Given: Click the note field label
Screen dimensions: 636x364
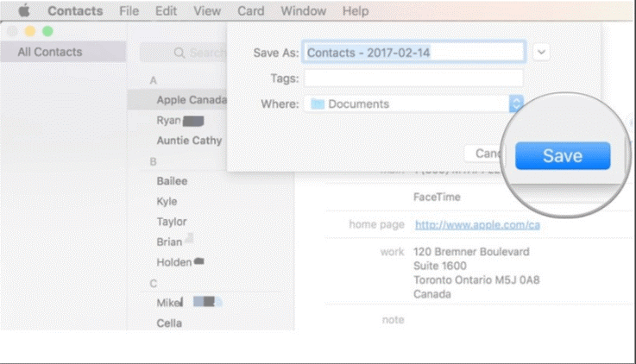Looking at the screenshot, I should 393,320.
